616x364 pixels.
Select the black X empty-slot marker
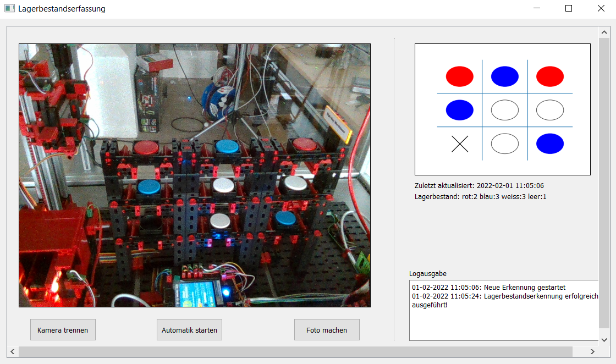pyautogui.click(x=460, y=144)
